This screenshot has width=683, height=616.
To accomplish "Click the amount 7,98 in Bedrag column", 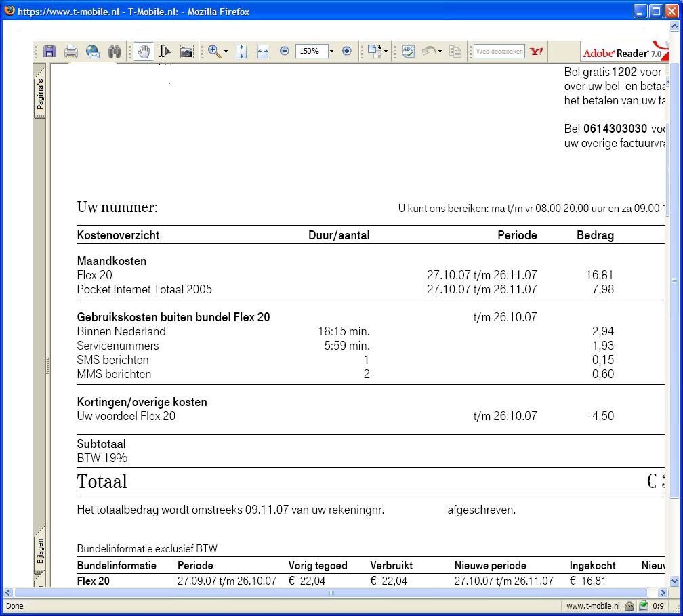I will (603, 290).
